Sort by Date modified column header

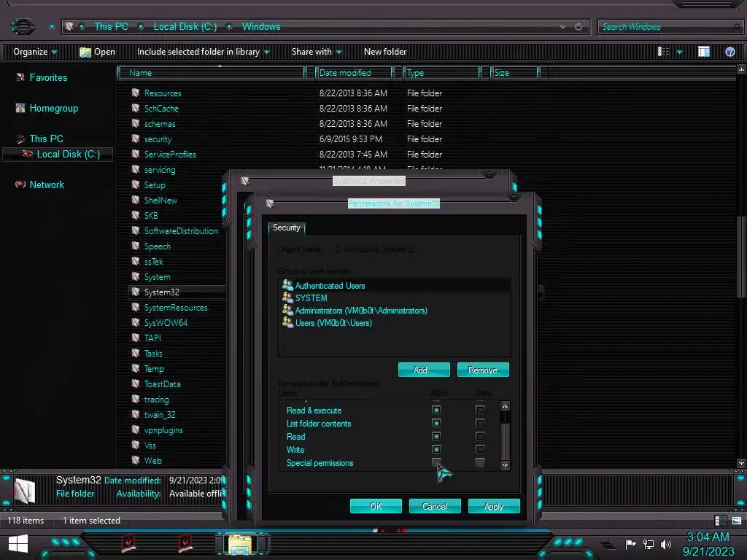[354, 73]
